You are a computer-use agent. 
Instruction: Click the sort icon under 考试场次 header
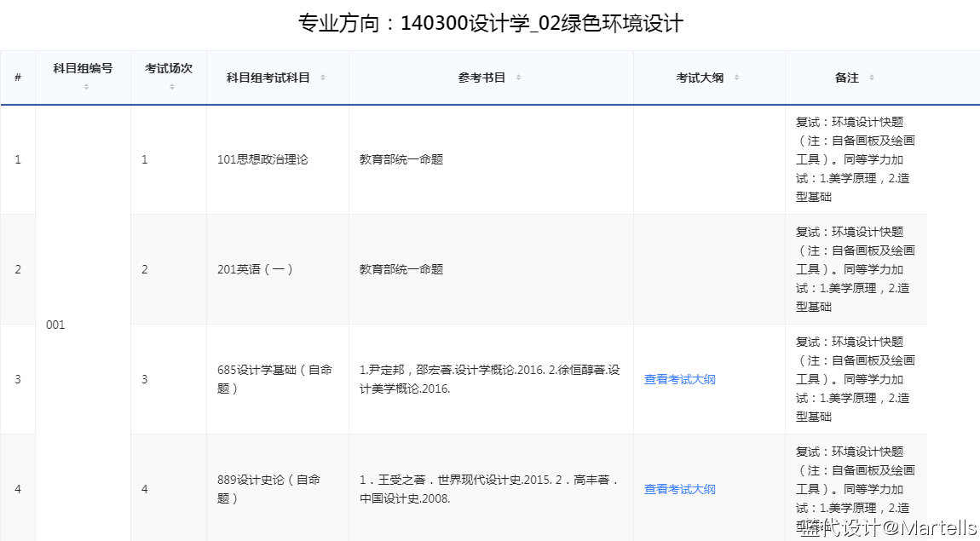171,86
